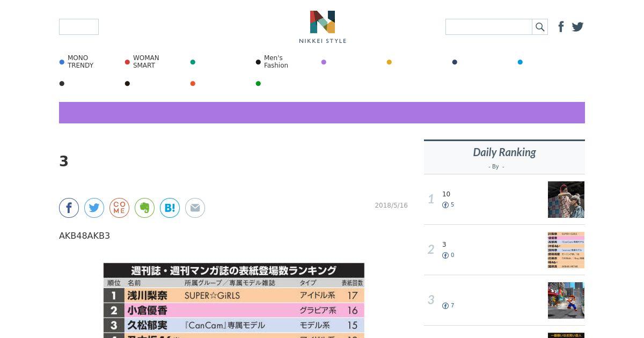Click the orange dot category item
Screen dimensions: 644x338
click(x=193, y=84)
